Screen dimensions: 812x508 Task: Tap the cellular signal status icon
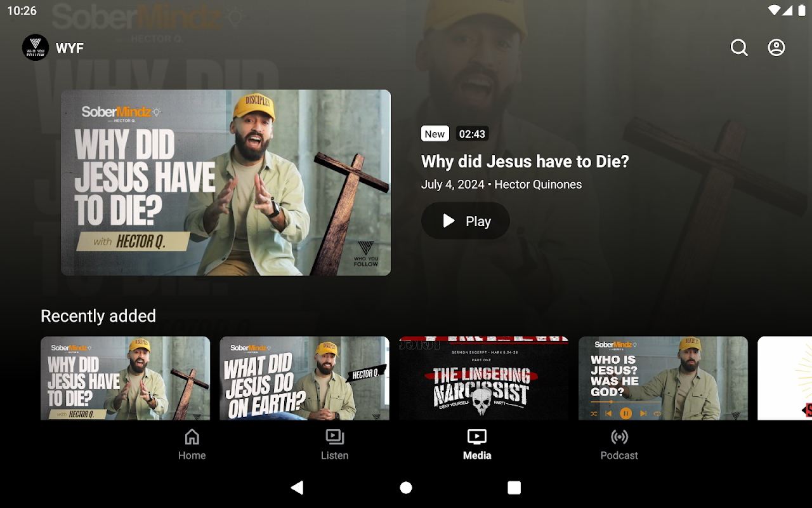pyautogui.click(x=787, y=11)
